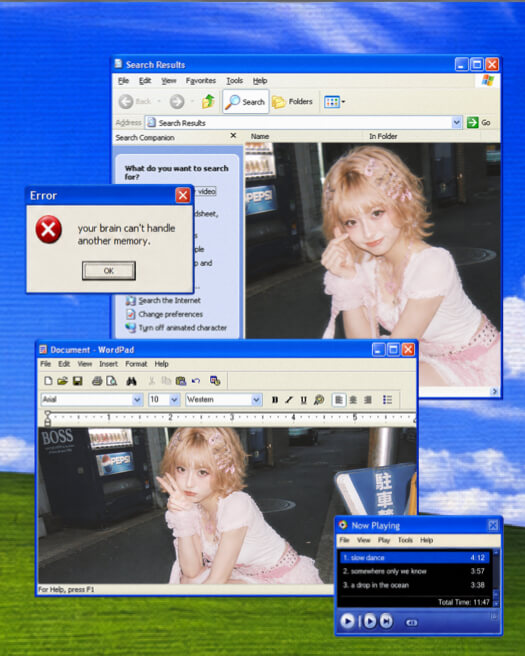Click the Back arrow in Search Results
This screenshot has width=525, height=657.
pyautogui.click(x=126, y=101)
